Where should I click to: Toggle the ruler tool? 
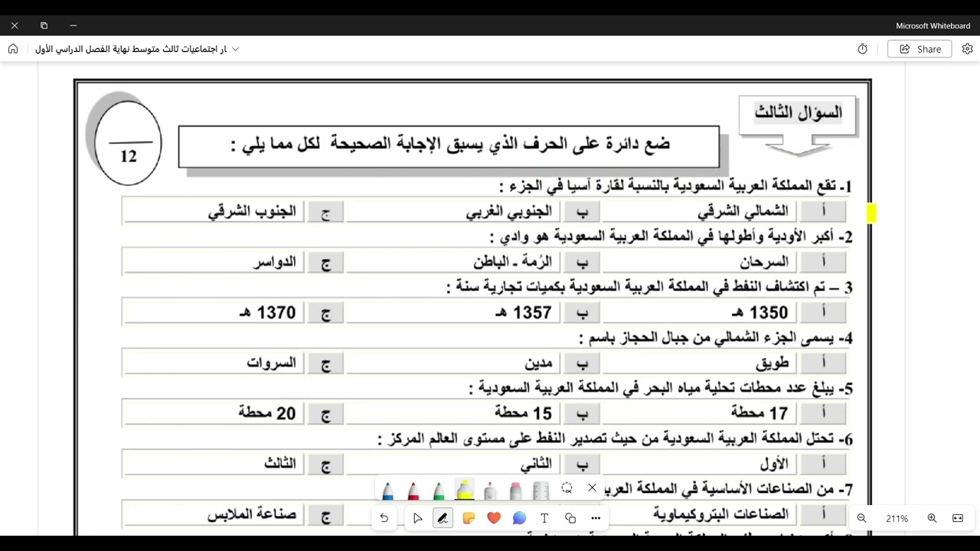tap(541, 490)
